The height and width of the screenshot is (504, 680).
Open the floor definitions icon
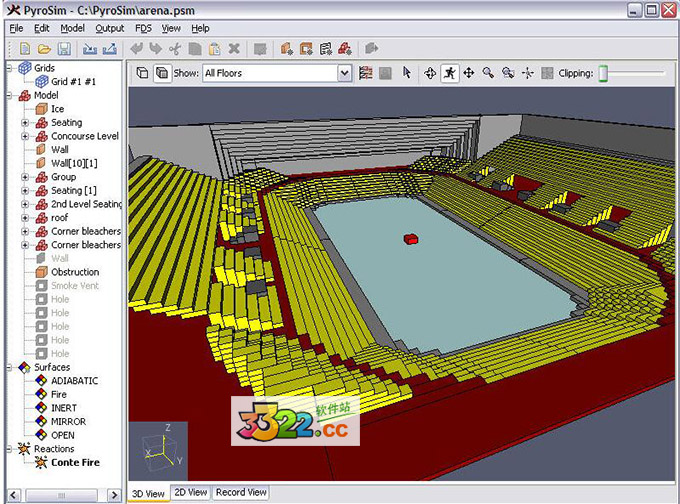(x=366, y=73)
